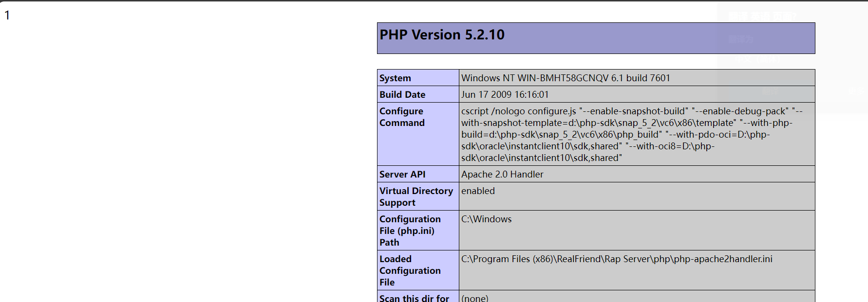Viewport: 868px width, 302px height.
Task: Click the cscript configure command value text
Action: [x=631, y=135]
